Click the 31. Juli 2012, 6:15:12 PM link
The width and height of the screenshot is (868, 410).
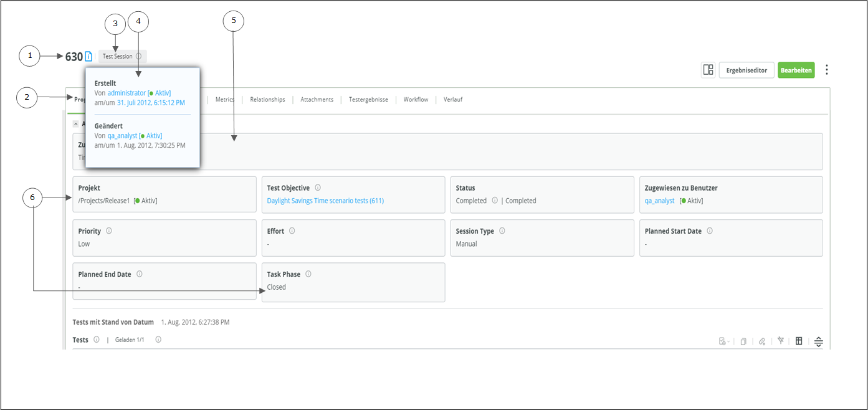tap(151, 102)
